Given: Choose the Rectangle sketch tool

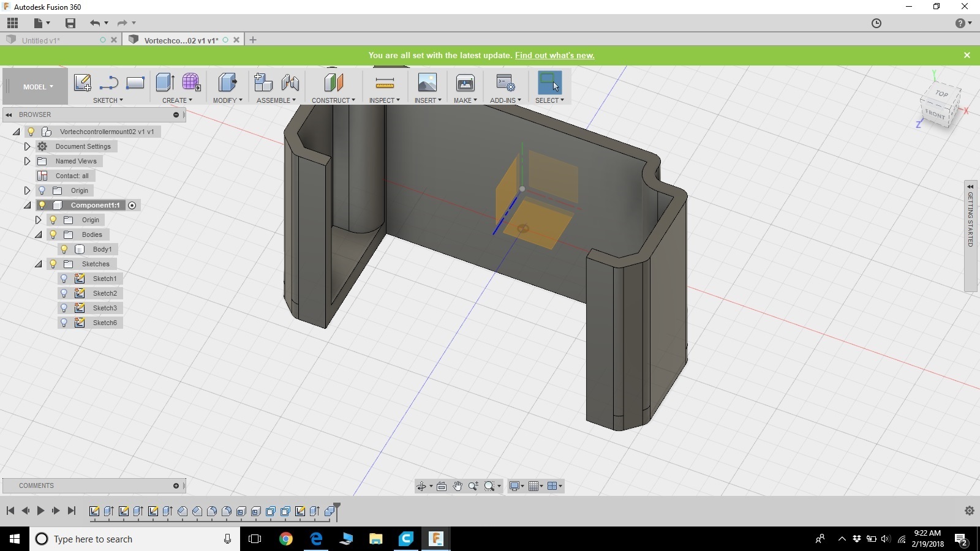Looking at the screenshot, I should click(135, 83).
